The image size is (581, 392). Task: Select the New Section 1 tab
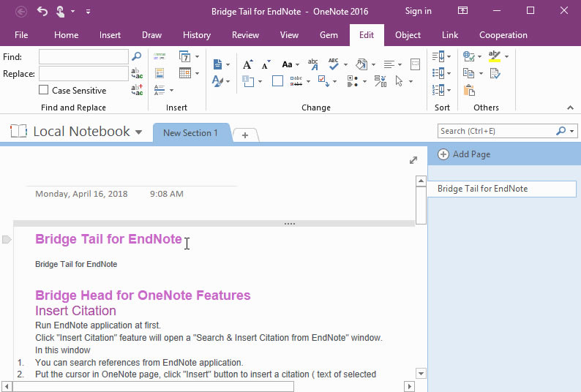click(190, 133)
